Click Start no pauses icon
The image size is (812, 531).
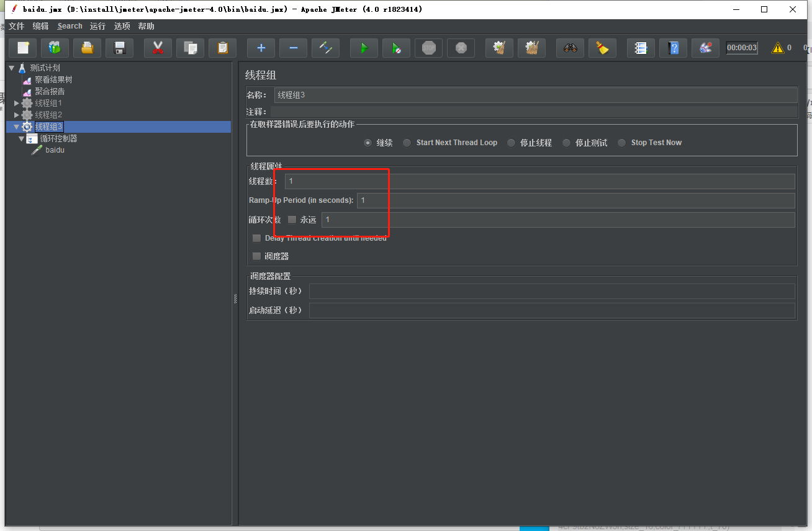click(397, 48)
